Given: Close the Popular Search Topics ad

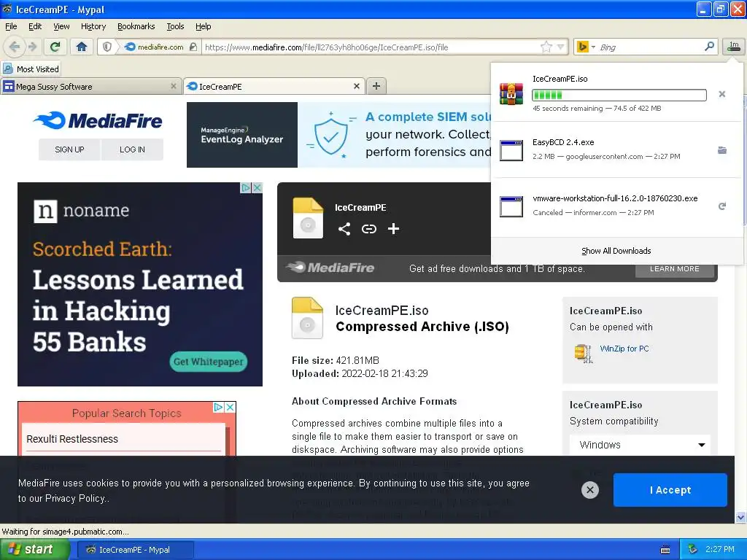Looking at the screenshot, I should click(x=230, y=407).
